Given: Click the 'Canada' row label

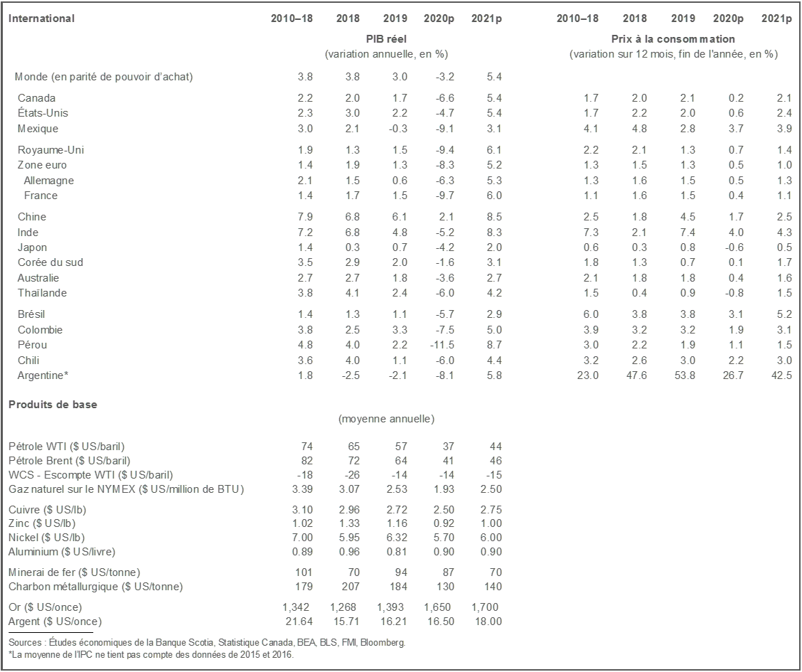Looking at the screenshot, I should click(x=36, y=98).
